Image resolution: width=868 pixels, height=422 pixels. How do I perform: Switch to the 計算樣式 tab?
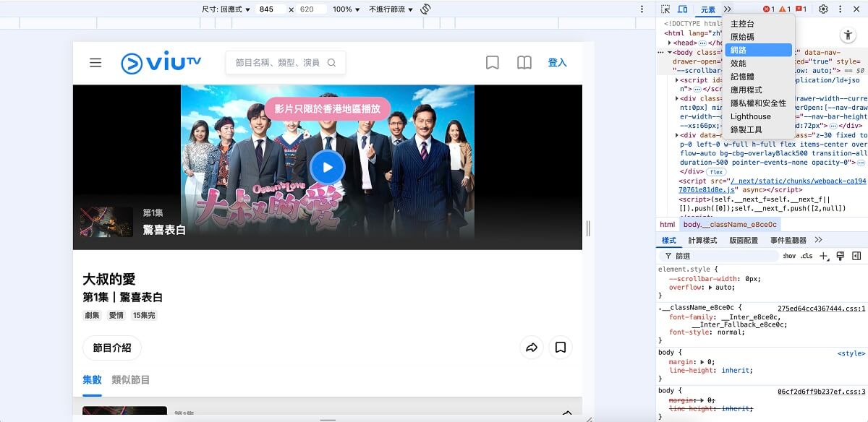click(702, 240)
